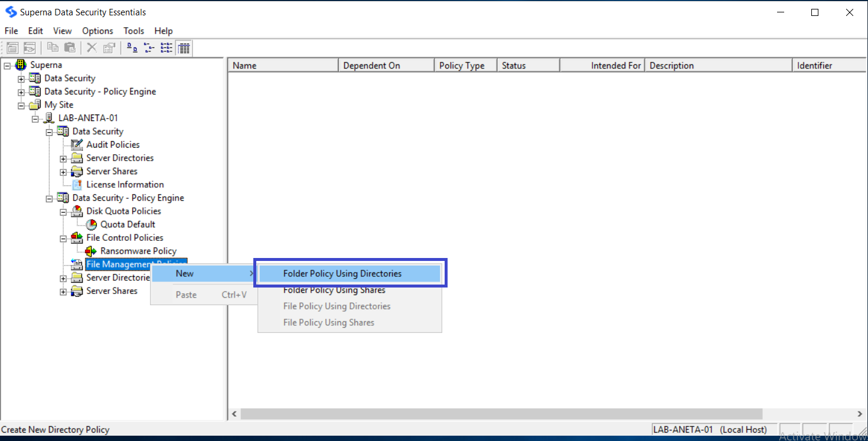Open the Edit menu
Viewport: 868px width, 441px height.
point(35,31)
